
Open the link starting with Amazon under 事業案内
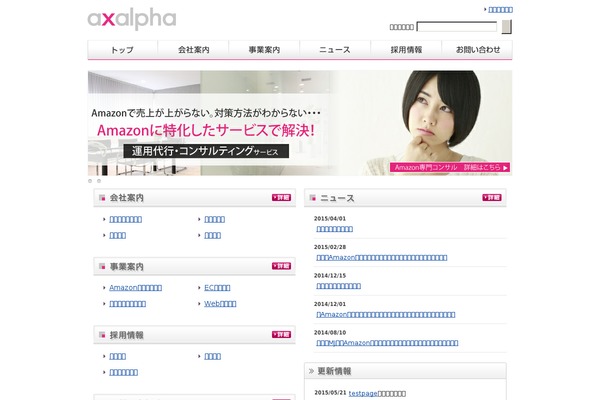coord(135,287)
